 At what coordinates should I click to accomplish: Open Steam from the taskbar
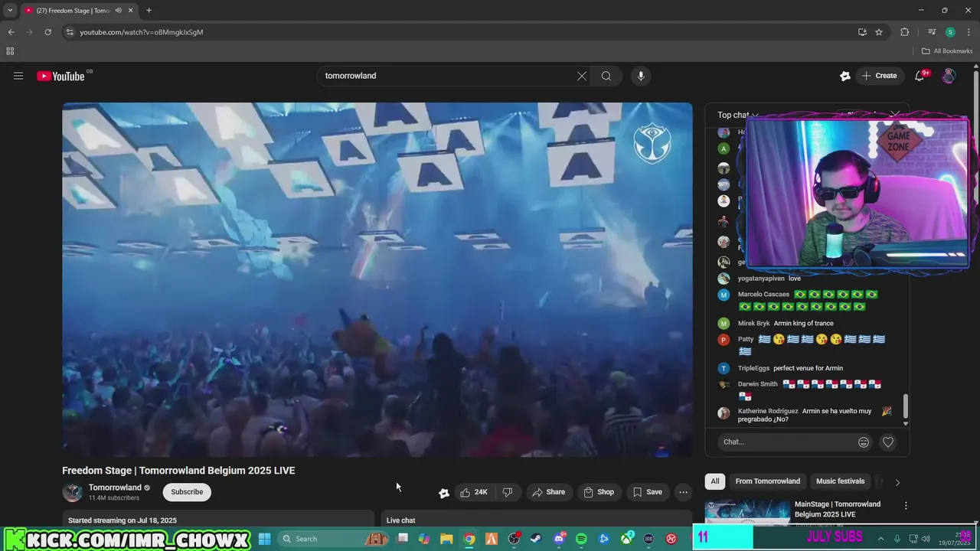[x=536, y=539]
